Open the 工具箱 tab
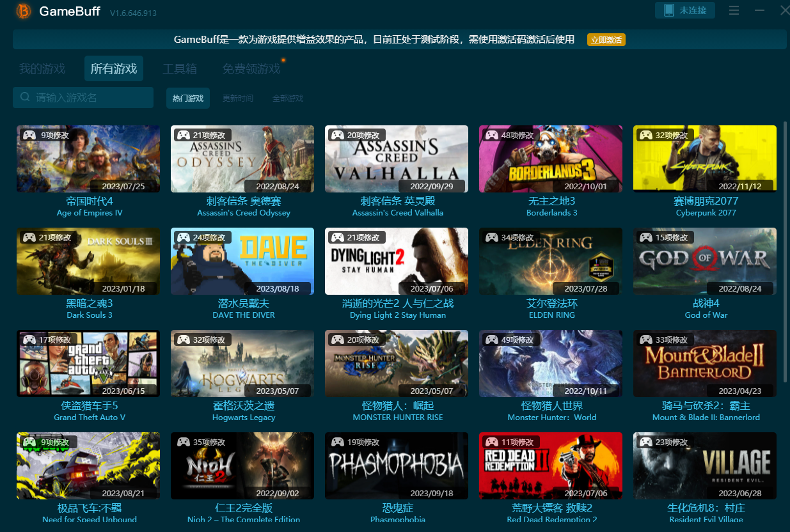 click(180, 68)
